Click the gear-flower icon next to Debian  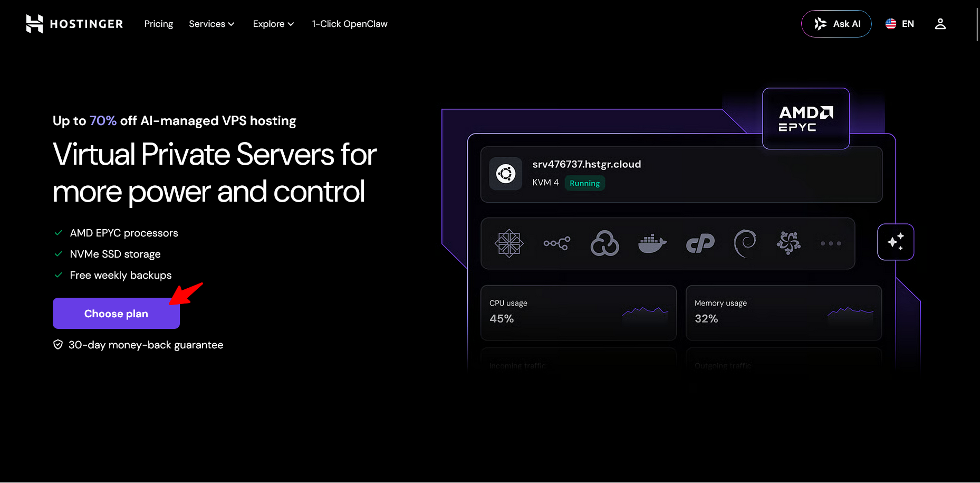click(789, 243)
